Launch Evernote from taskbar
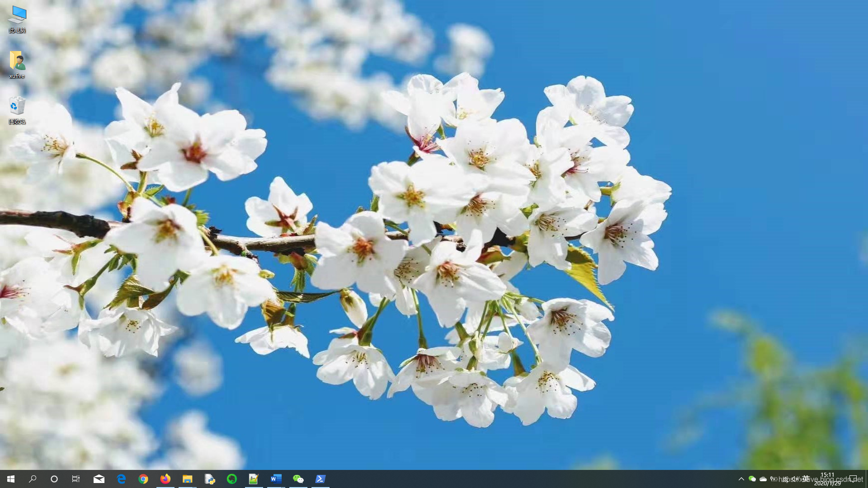Screen dimensions: 868x488 (x=232, y=479)
